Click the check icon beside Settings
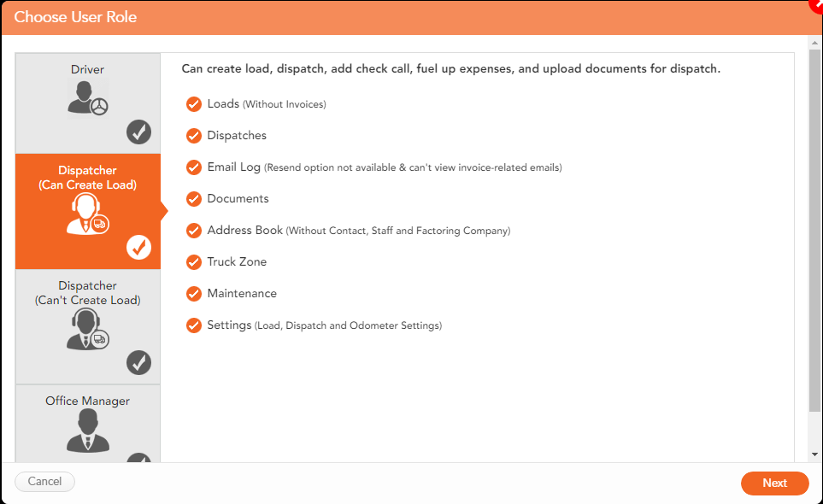 tap(194, 325)
